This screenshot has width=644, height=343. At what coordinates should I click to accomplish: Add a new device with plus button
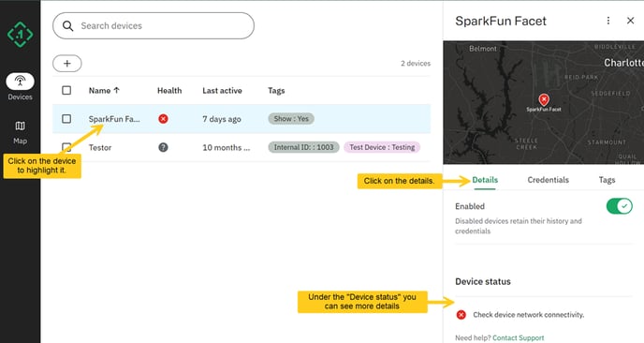click(x=67, y=64)
